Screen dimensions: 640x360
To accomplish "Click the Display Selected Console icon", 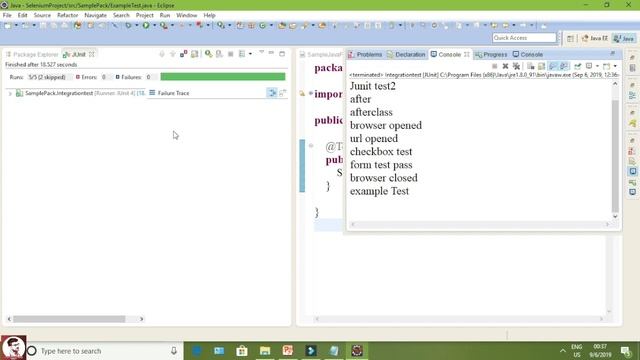I will click(x=589, y=66).
